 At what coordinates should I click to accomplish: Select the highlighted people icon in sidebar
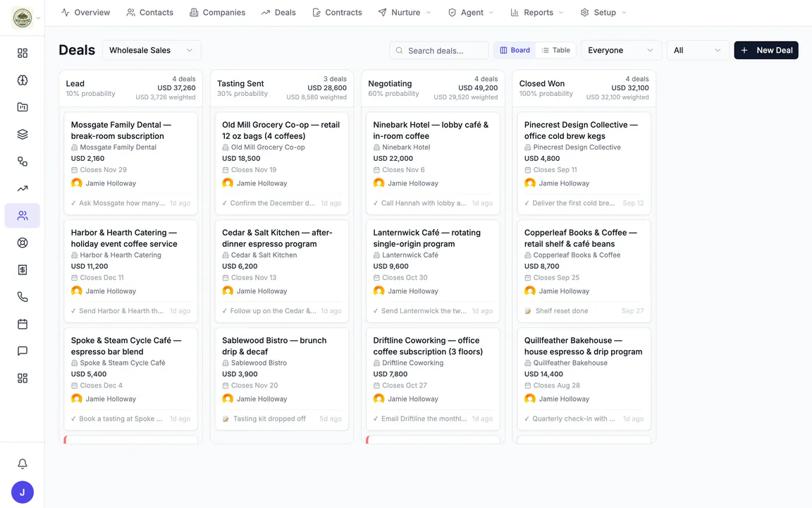coord(23,216)
